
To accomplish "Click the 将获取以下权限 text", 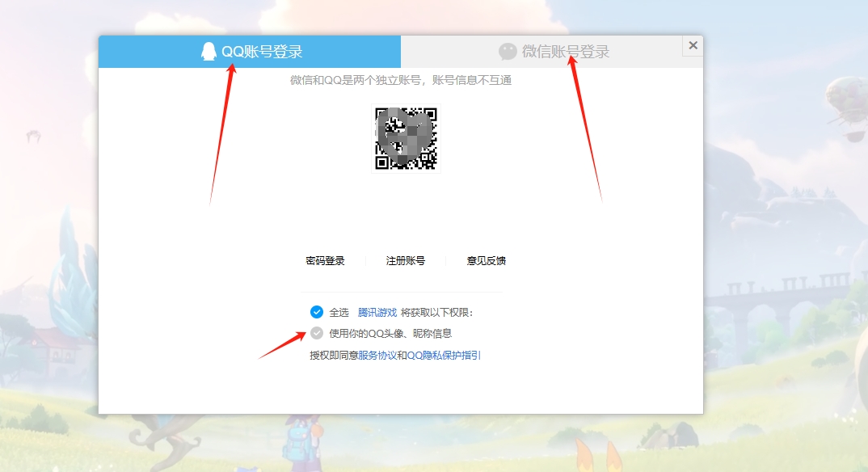I will pyautogui.click(x=436, y=313).
